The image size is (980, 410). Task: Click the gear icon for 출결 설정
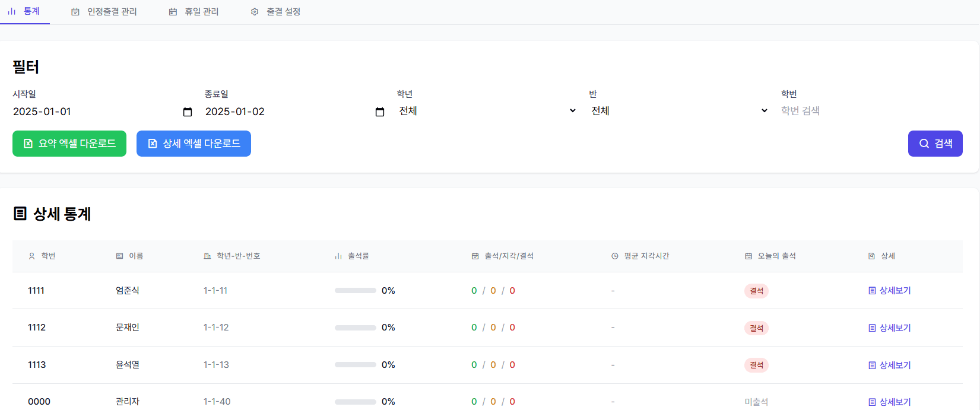point(255,12)
